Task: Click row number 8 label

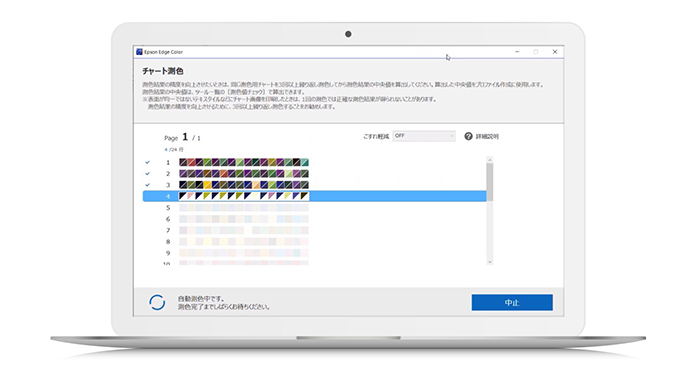Action: coord(168,242)
